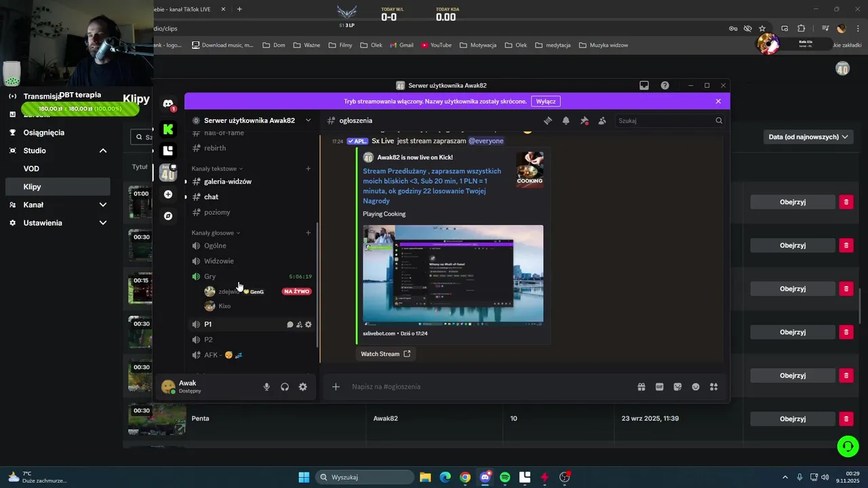The height and width of the screenshot is (488, 868).
Task: Deafen with headphones icon in user panel
Action: pyautogui.click(x=285, y=387)
